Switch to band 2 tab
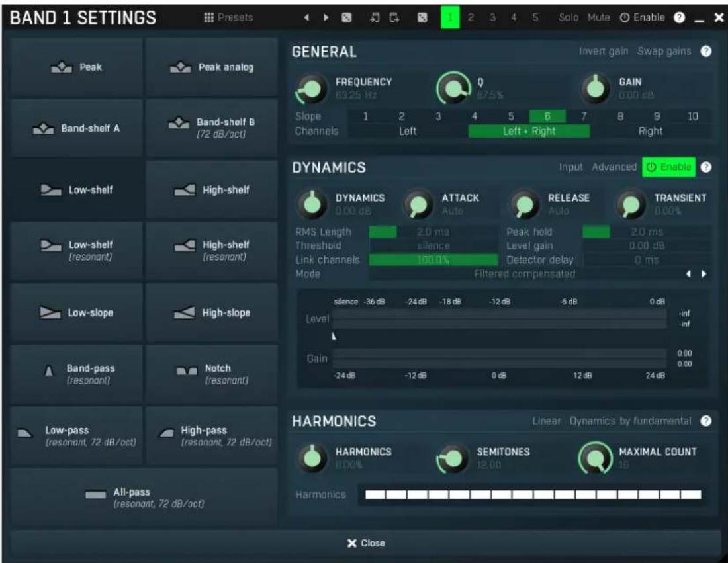The image size is (728, 563). (x=471, y=18)
